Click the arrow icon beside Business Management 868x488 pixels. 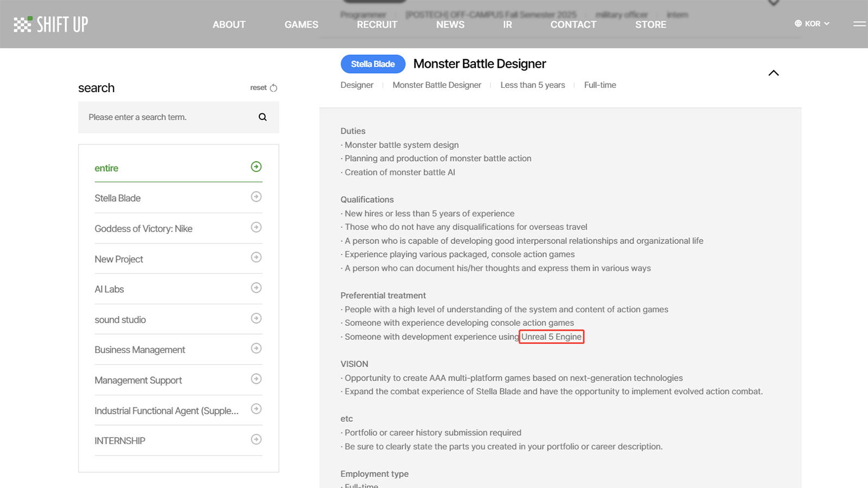pos(256,349)
